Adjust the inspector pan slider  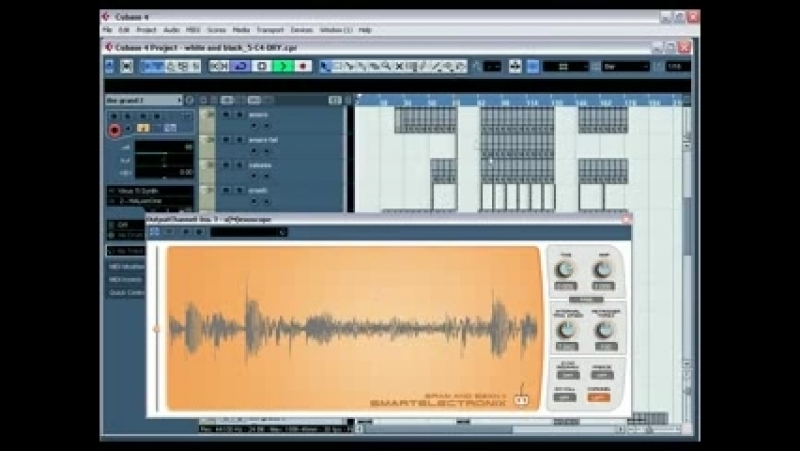[x=164, y=160]
